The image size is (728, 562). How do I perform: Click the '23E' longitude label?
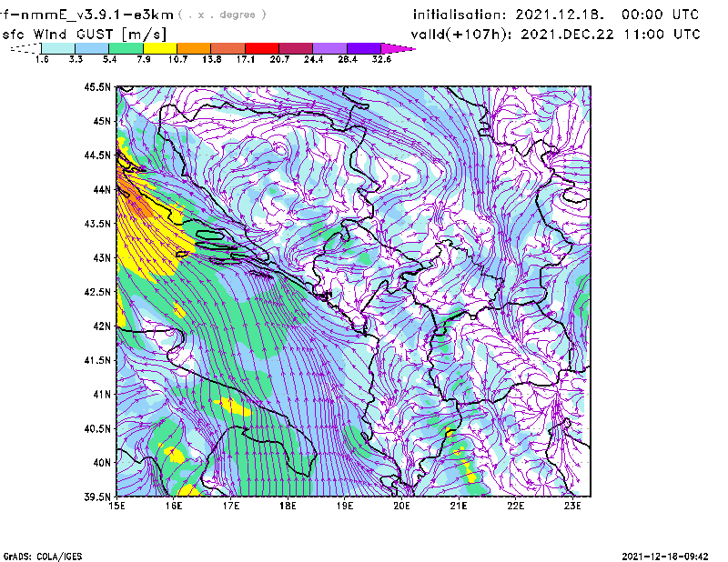click(572, 506)
